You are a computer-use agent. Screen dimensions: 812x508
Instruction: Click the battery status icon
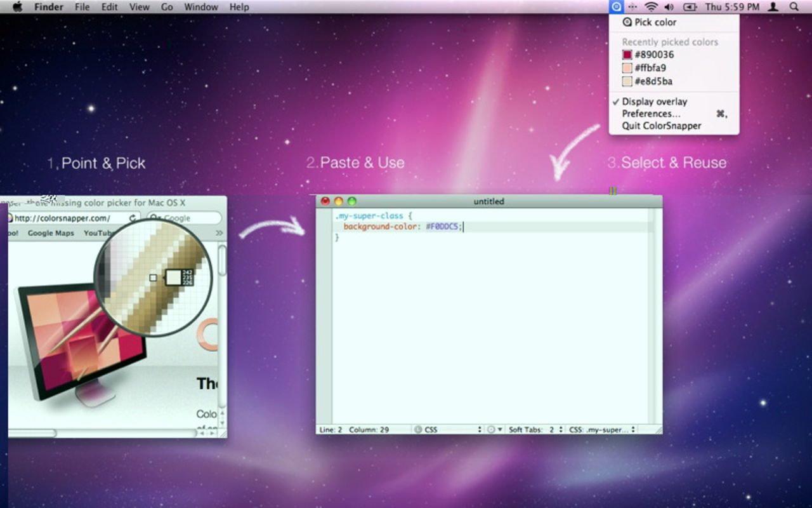pos(690,7)
